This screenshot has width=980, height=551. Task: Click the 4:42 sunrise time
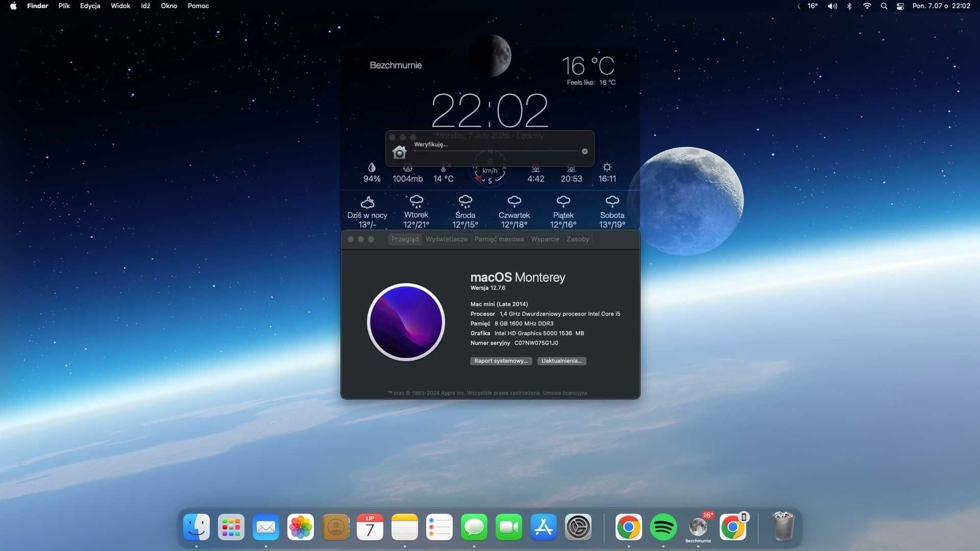pos(536,179)
